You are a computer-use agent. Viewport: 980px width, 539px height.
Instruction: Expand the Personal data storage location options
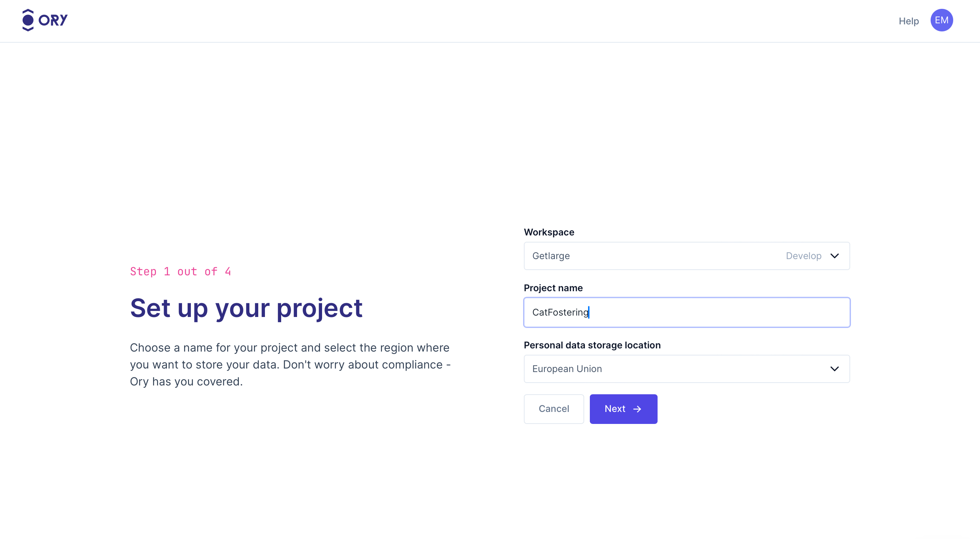coord(687,369)
